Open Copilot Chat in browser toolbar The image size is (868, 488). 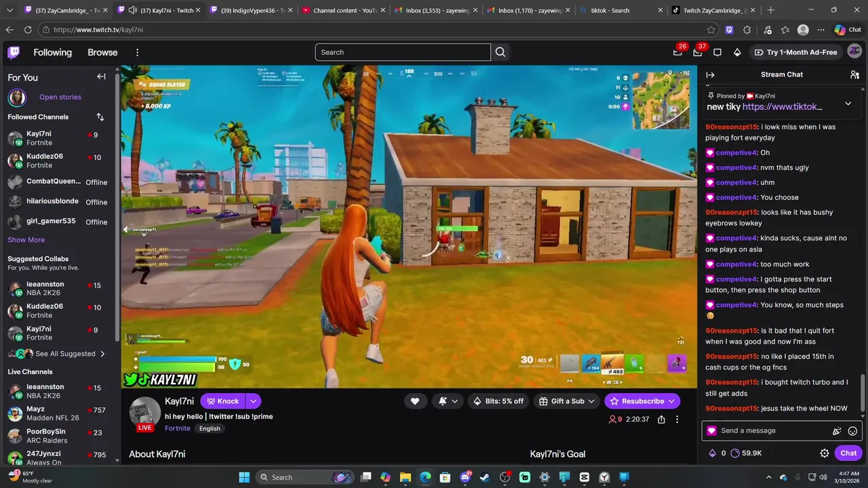coord(848,30)
